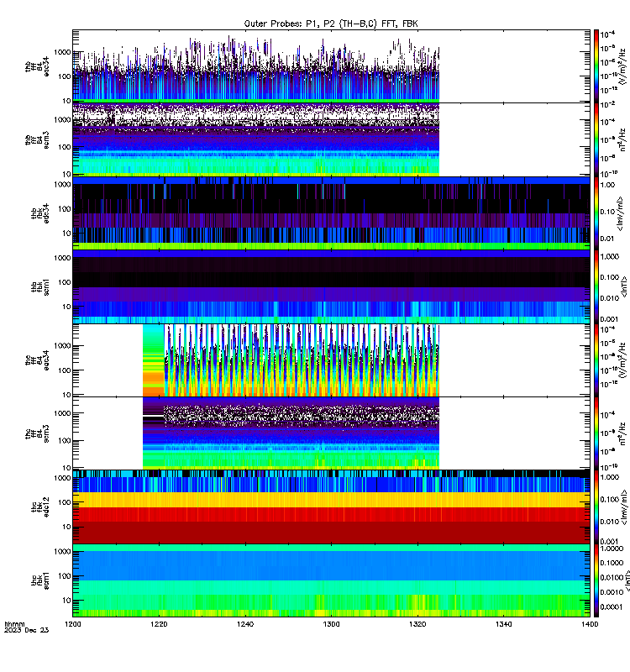Click the 1220 time axis label
Viewport: 630px width, 672px height.
pos(159,624)
